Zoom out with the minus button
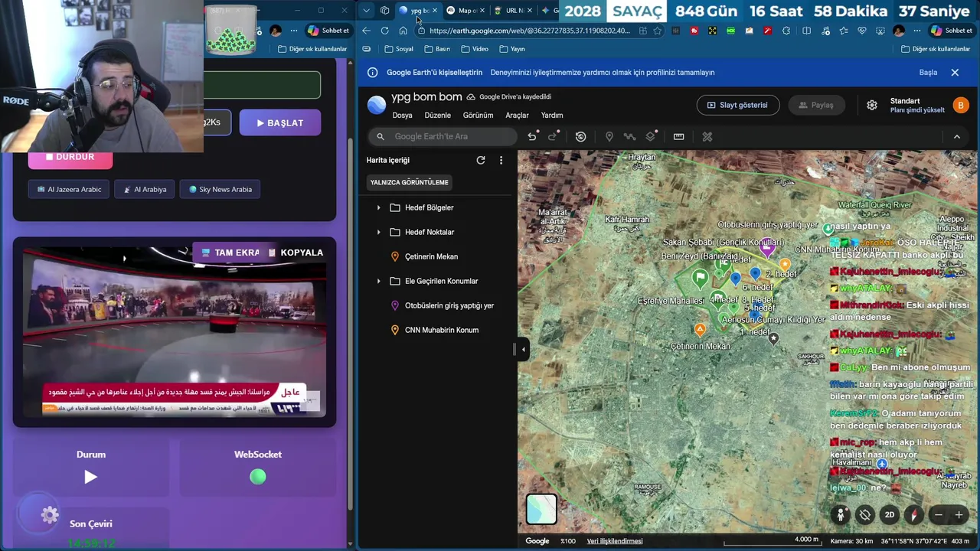The image size is (980, 551). 939,515
